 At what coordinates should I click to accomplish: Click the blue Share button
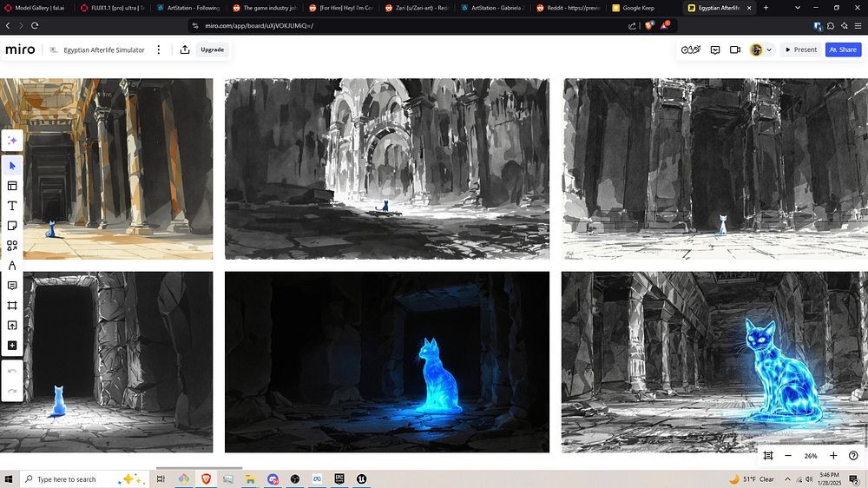(843, 49)
